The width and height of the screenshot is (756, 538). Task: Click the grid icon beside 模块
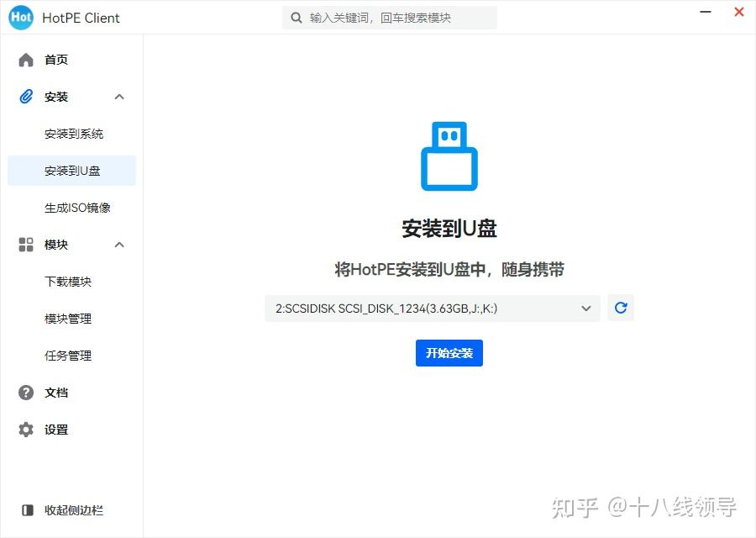(x=26, y=245)
